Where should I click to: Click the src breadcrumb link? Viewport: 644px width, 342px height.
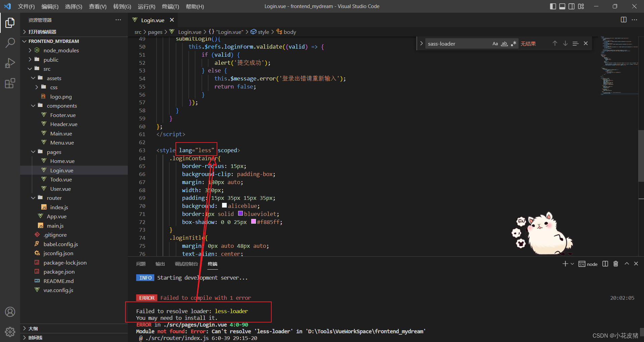[x=138, y=32]
